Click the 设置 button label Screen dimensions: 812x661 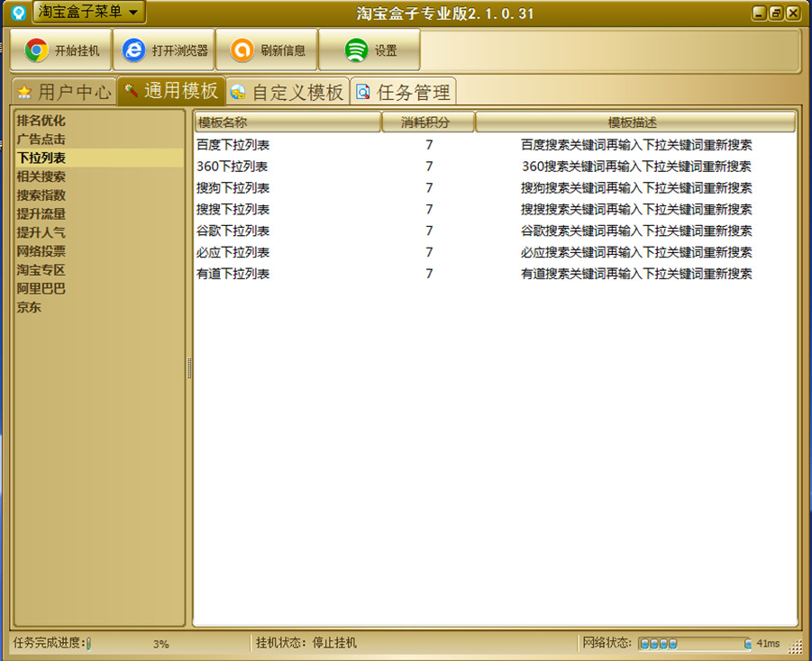coord(386,50)
